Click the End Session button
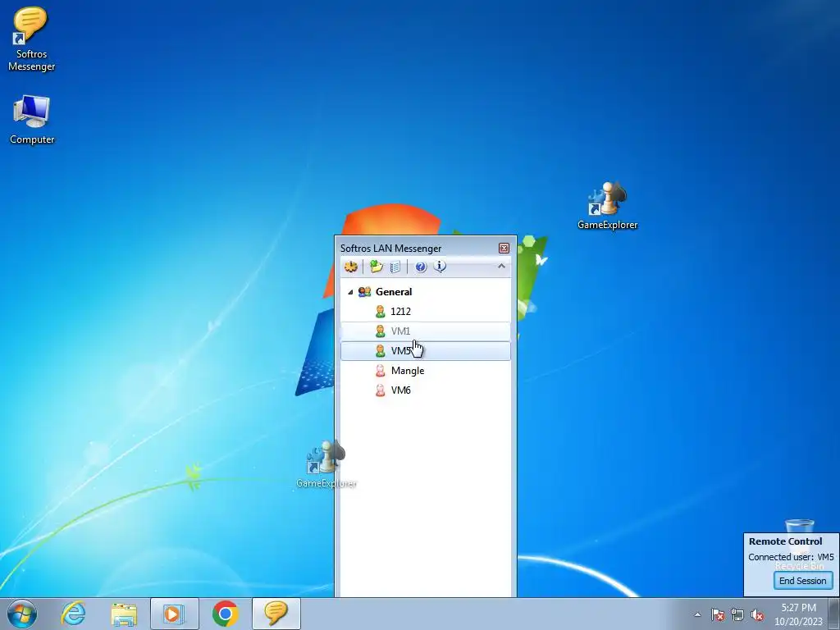The width and height of the screenshot is (840, 630). (802, 581)
